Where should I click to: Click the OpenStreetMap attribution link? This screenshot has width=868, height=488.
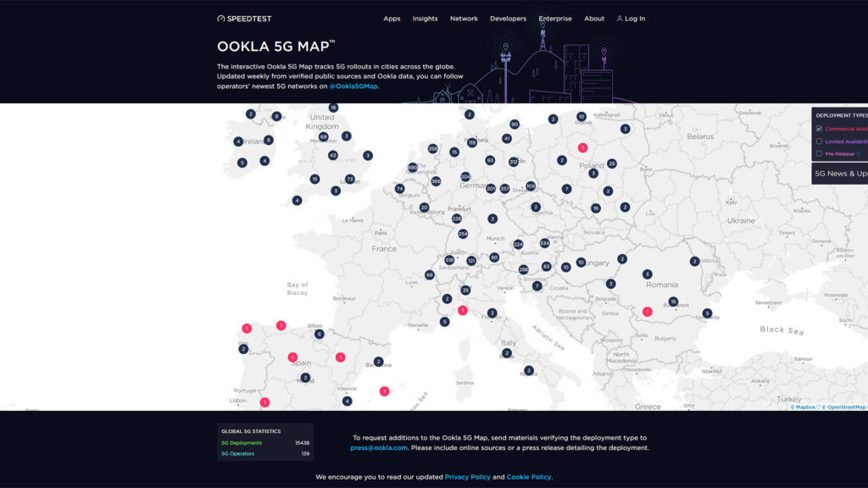843,408
